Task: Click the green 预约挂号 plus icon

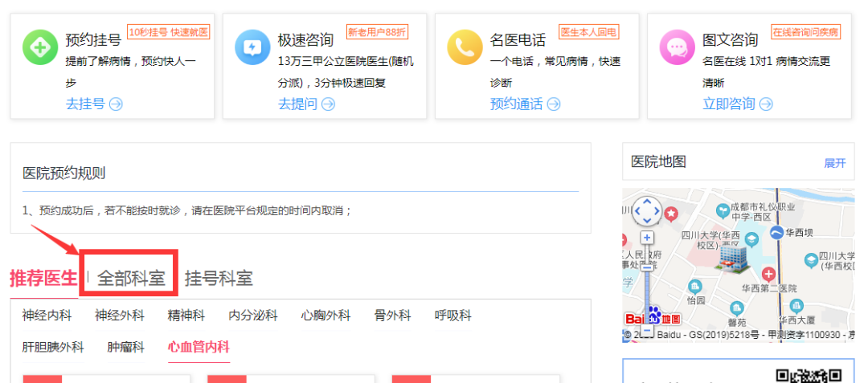Action: coord(40,47)
